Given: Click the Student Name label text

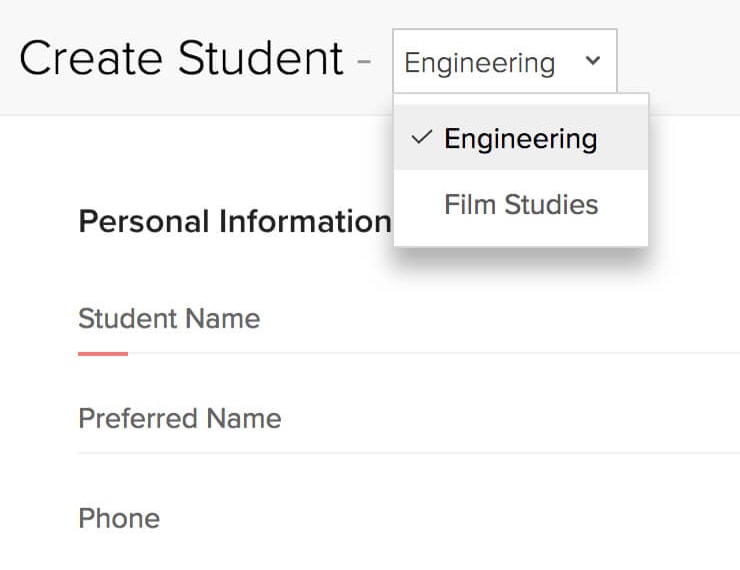Looking at the screenshot, I should pyautogui.click(x=169, y=319).
